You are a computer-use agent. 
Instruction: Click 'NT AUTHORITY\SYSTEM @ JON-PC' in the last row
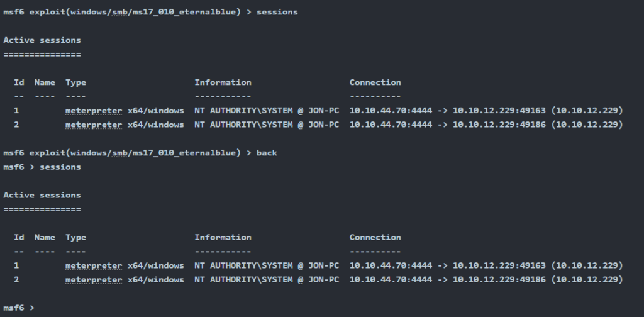tap(267, 280)
